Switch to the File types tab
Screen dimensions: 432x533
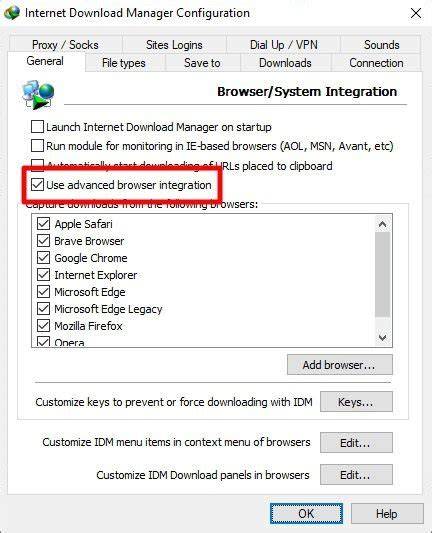pyautogui.click(x=124, y=63)
